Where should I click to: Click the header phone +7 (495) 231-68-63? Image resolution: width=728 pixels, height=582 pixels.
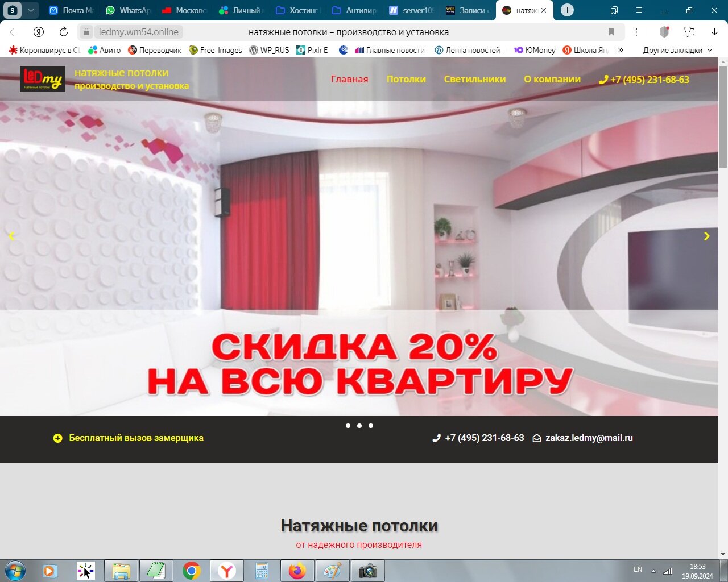[x=644, y=80]
